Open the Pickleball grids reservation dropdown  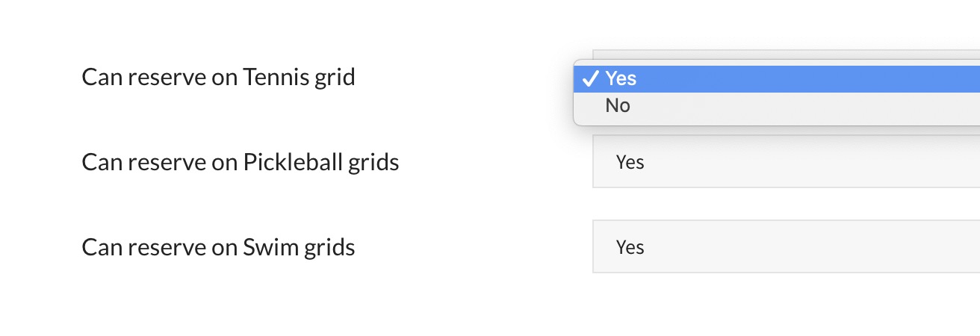click(x=786, y=162)
